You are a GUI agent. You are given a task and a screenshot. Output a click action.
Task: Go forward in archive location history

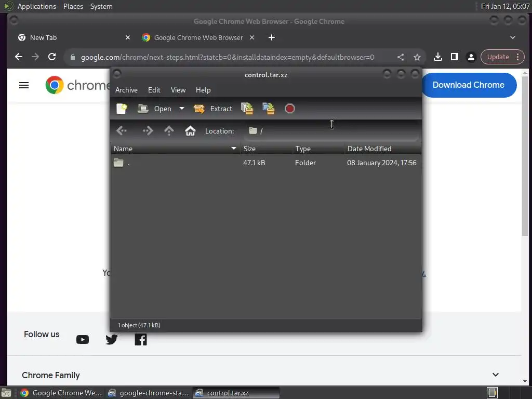(148, 131)
